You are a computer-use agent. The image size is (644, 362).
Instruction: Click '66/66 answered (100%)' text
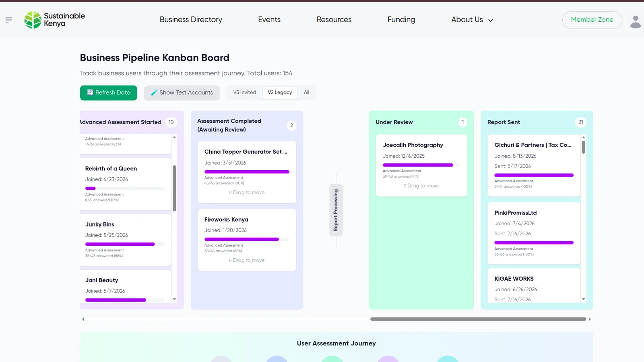514,255
